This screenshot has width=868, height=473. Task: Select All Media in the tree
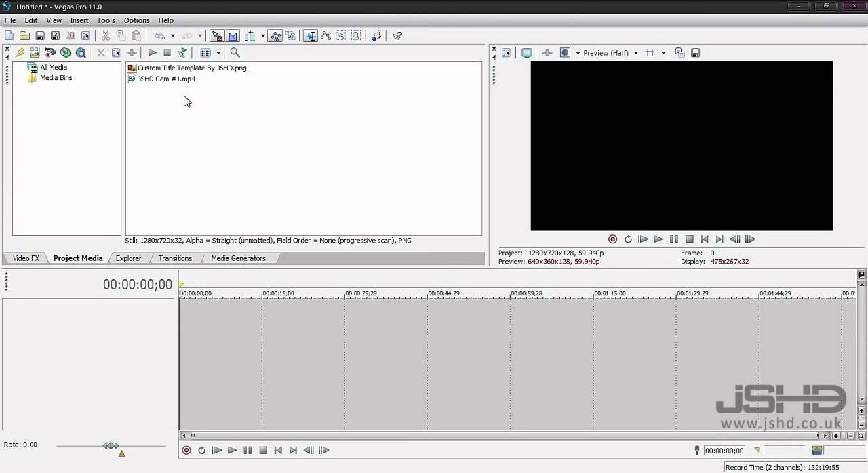53,67
